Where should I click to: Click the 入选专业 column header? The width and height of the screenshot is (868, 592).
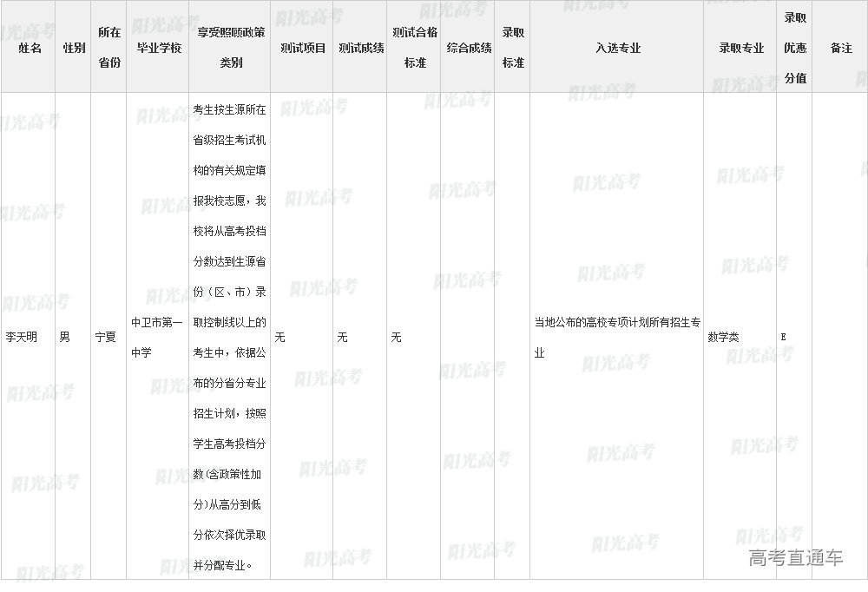click(618, 48)
